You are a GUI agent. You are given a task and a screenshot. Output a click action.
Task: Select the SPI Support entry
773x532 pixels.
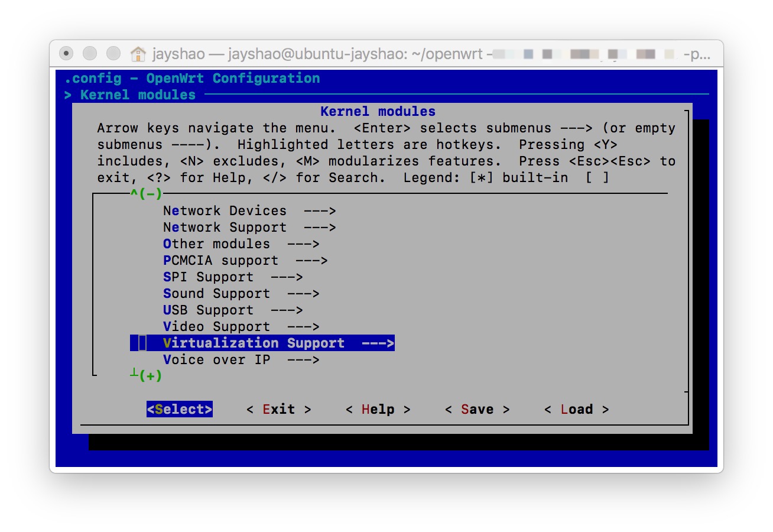tap(208, 277)
